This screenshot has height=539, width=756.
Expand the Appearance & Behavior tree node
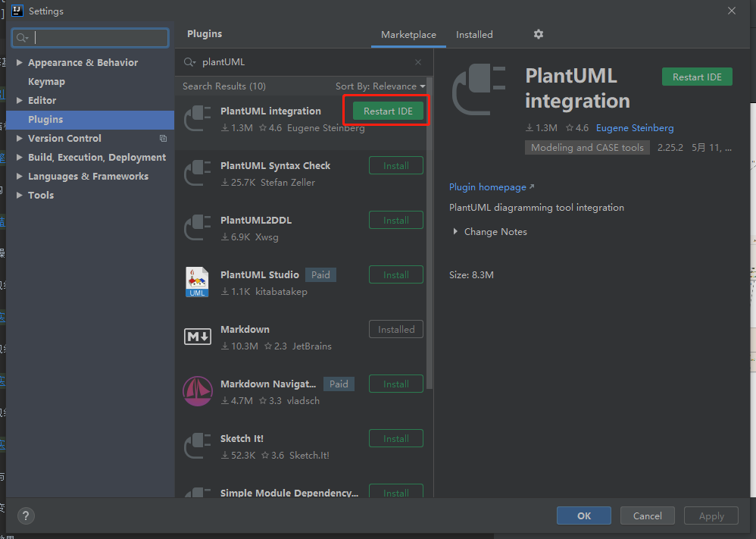tap(20, 63)
